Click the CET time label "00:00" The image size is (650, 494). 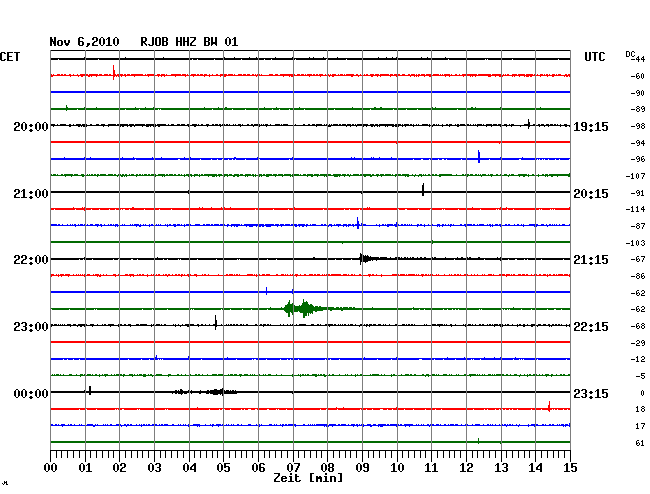[x=31, y=393]
